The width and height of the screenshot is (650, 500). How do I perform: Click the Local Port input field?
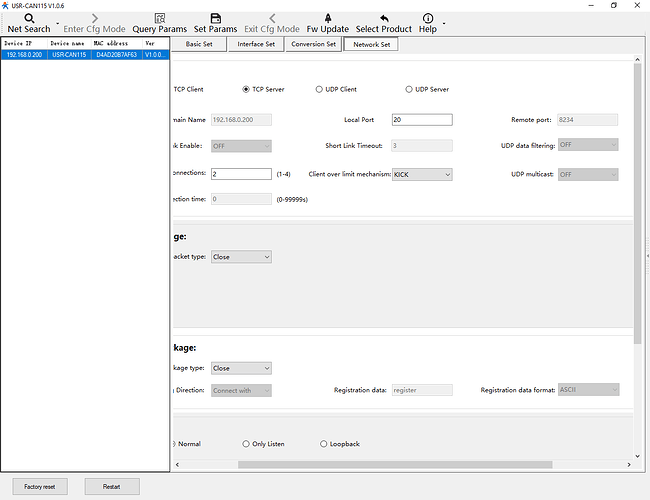coord(421,119)
